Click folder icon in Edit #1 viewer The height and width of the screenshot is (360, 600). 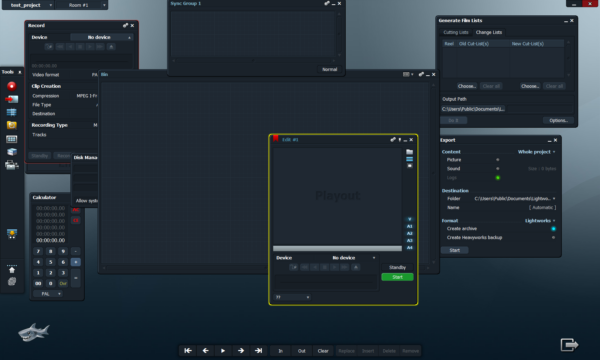point(409,152)
